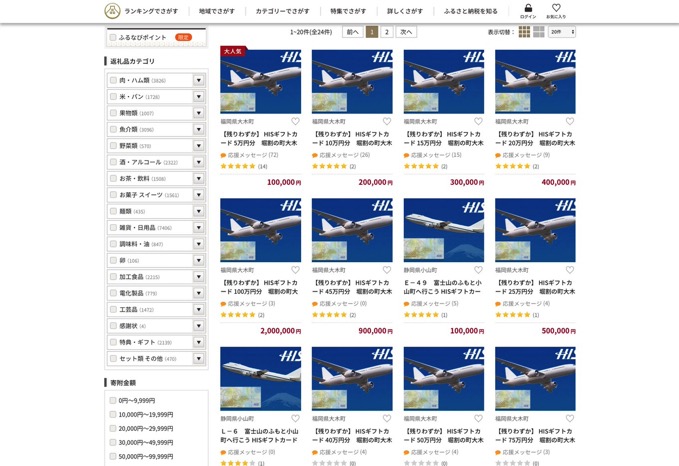Viewport: 679px width, 466px height.
Task: Expand the 特典・ギフト category arrow
Action: 199,342
